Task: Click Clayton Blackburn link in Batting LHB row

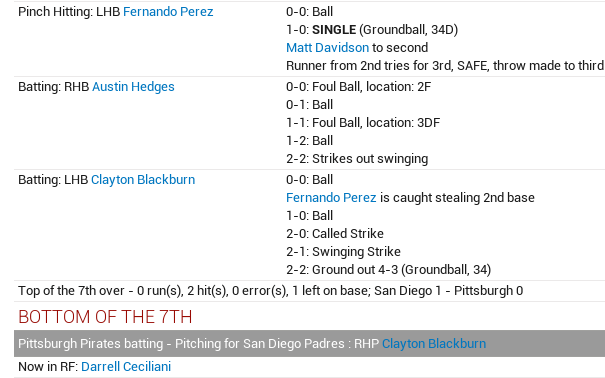Action: click(x=143, y=179)
